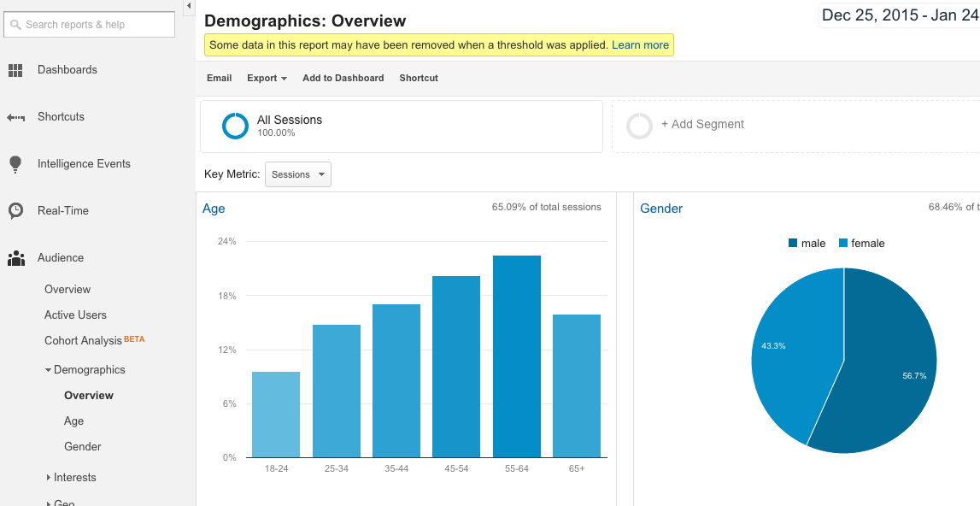Click the All Sessions segment circle icon
The image size is (980, 506).
pos(235,126)
